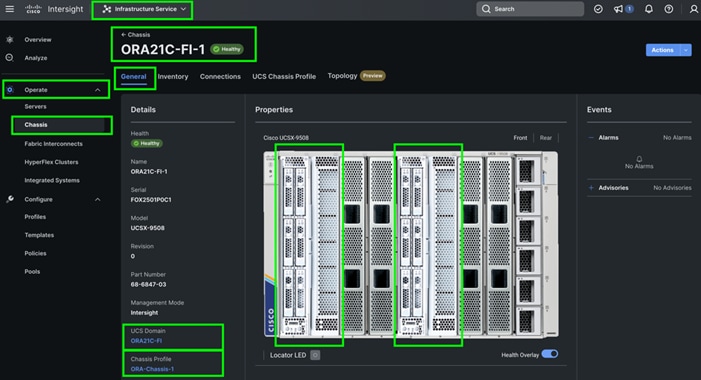Click the Search input field

[530, 9]
